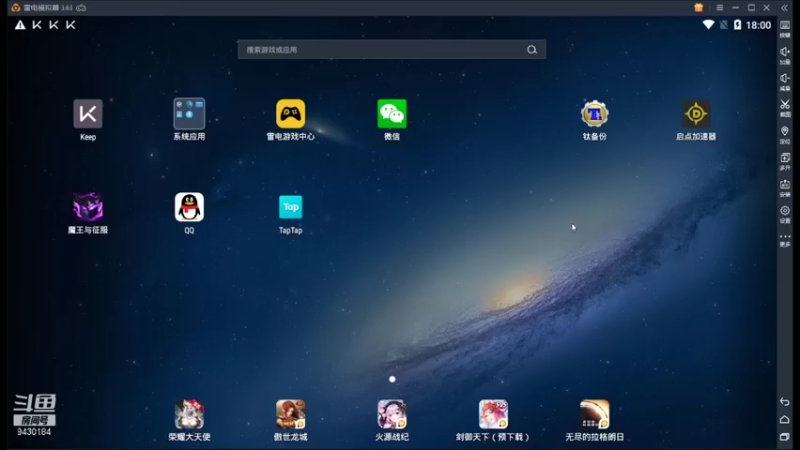The height and width of the screenshot is (450, 800).
Task: Open the 钛备份 Titanium Backup app
Action: pos(594,114)
